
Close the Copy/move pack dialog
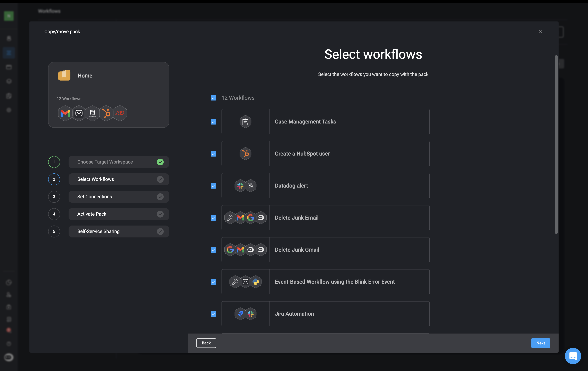point(540,32)
